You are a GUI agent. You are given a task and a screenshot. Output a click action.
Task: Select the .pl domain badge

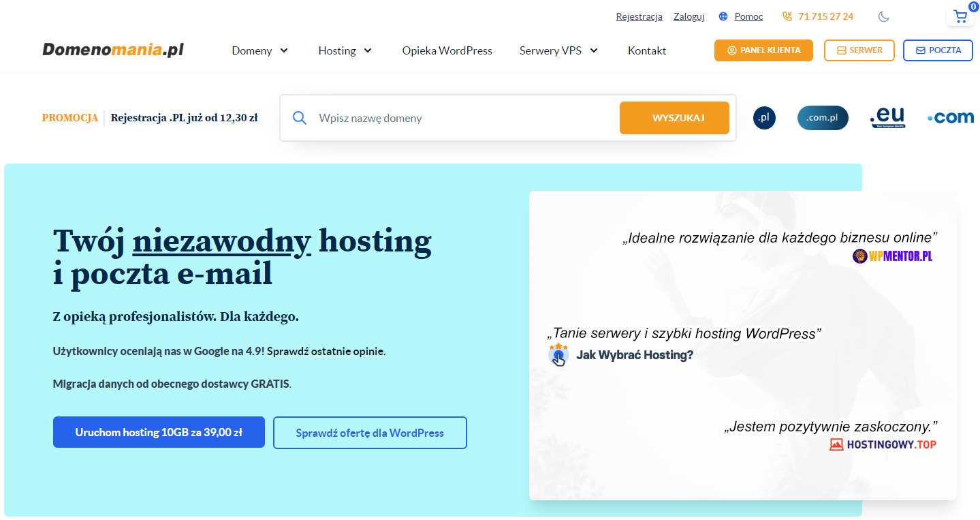(765, 118)
